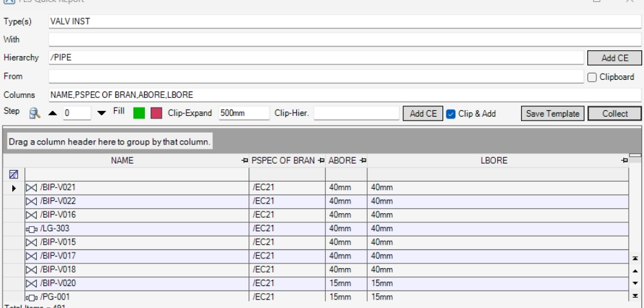Increase the step value with the up arrow

51,114
